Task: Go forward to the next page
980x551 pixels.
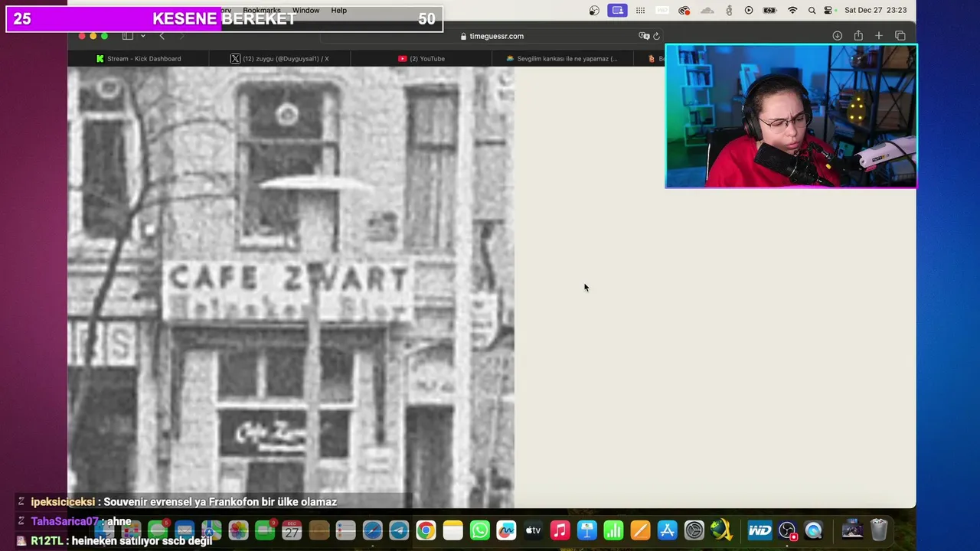Action: tap(181, 36)
